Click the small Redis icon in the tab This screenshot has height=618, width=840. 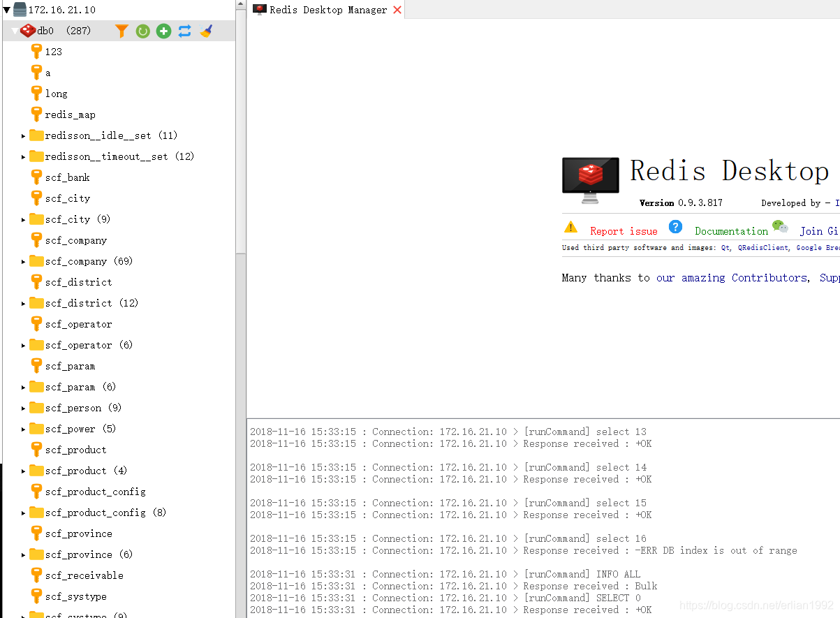[260, 9]
